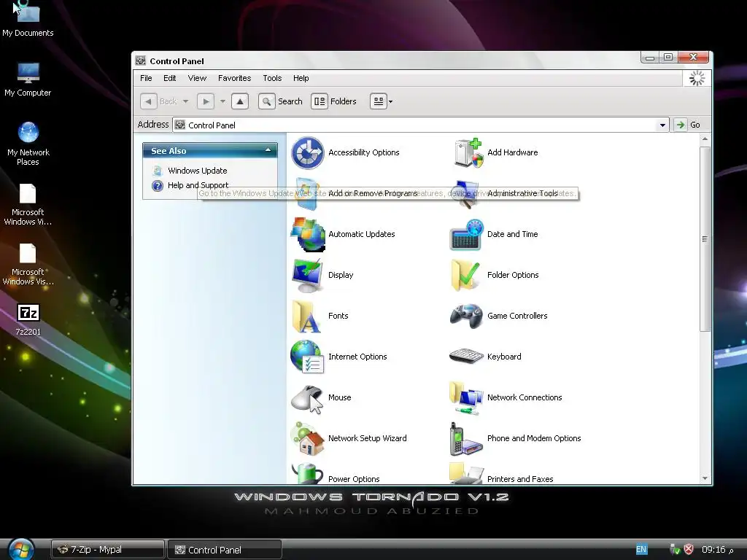Screen dimensions: 747x560
Task: Open the Game Controllers icon
Action: [x=467, y=316]
